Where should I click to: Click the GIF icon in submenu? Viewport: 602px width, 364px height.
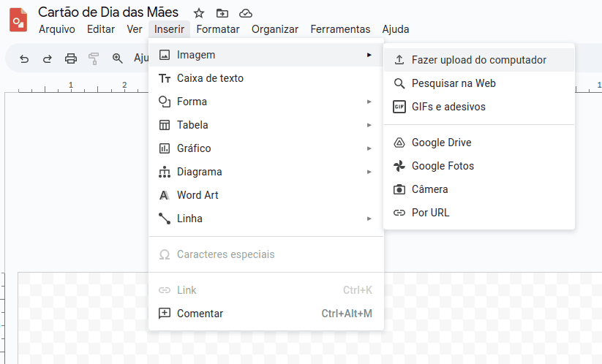399,107
